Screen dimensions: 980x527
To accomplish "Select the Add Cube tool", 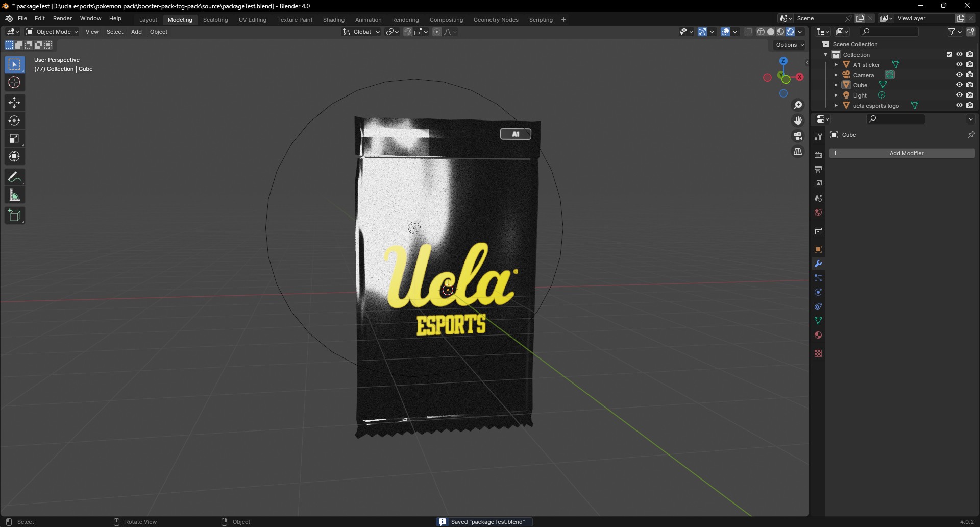I will pos(14,215).
